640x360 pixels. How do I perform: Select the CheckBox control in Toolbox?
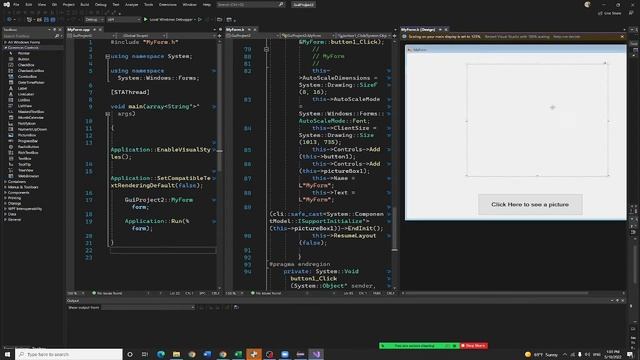pyautogui.click(x=25, y=65)
